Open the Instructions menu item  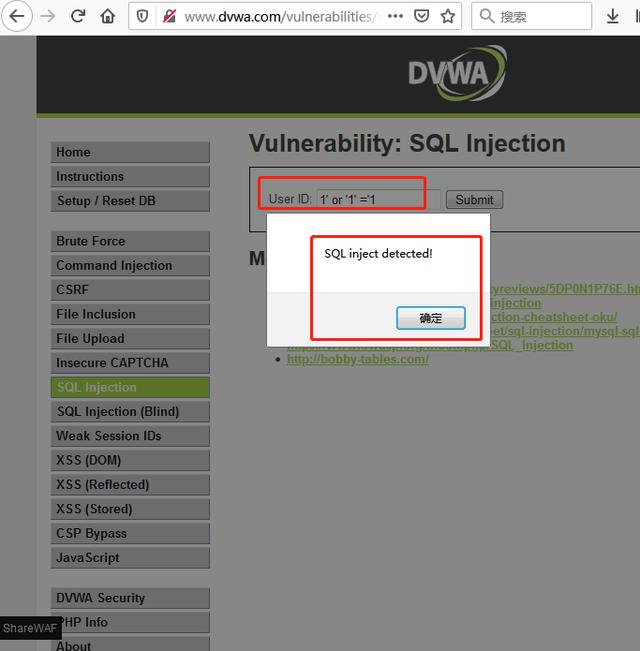pos(130,176)
